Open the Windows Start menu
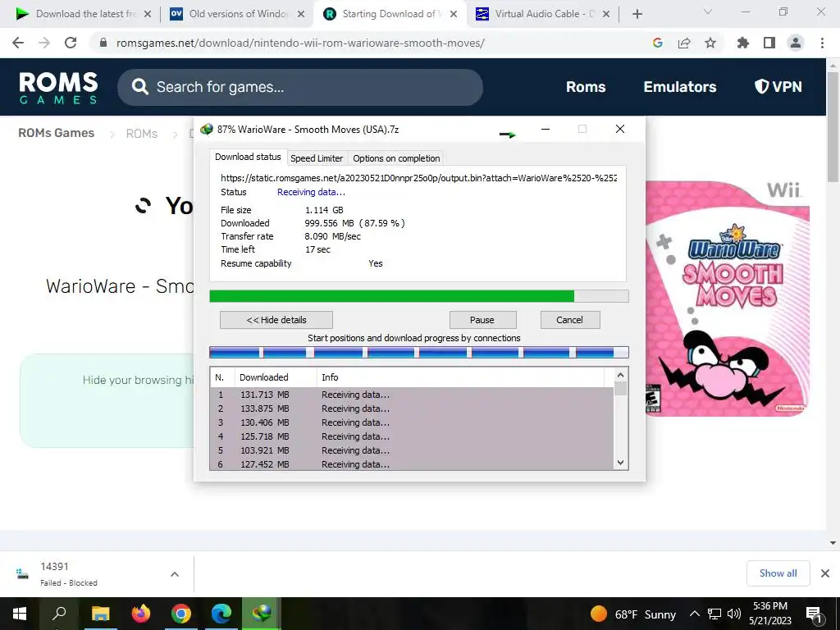The height and width of the screenshot is (630, 840). click(x=20, y=614)
